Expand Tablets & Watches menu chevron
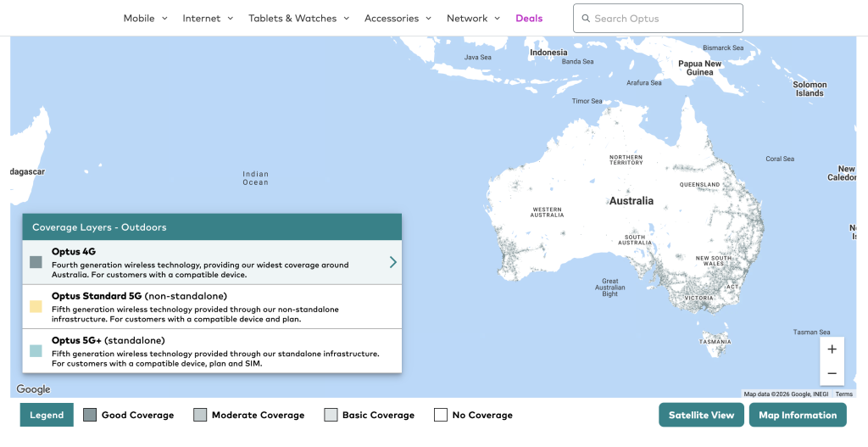The width and height of the screenshot is (868, 447). [347, 19]
